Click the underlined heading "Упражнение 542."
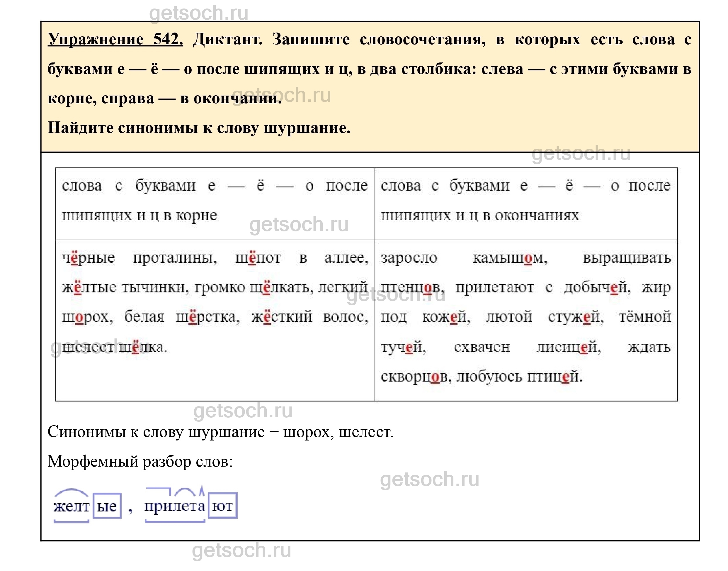This screenshot has height=571, width=728. pyautogui.click(x=115, y=40)
